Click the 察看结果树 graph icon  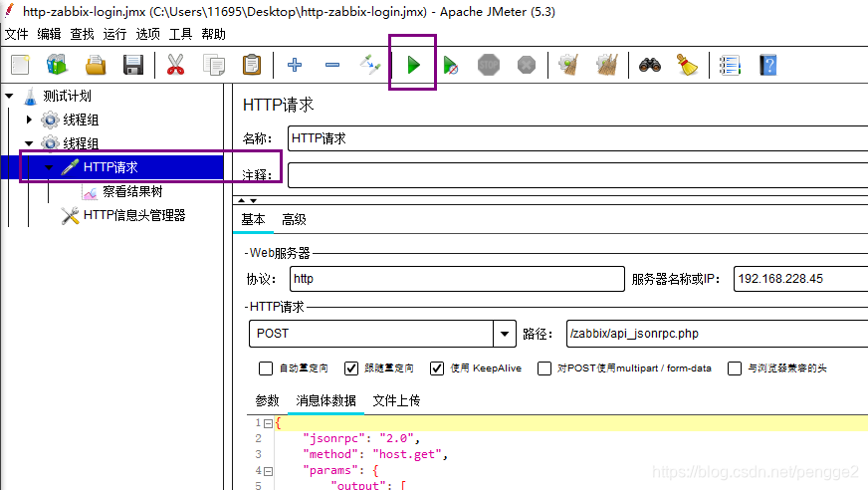90,192
